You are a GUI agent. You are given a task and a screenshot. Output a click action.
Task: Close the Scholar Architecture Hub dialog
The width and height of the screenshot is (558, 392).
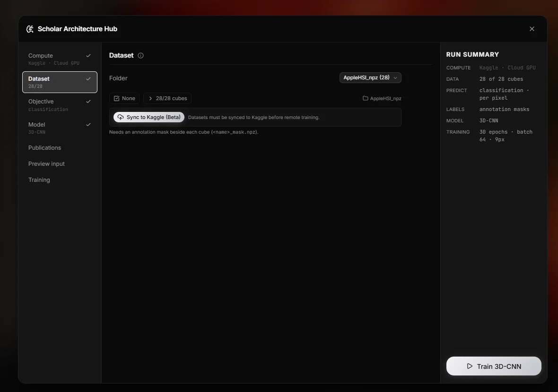point(532,29)
